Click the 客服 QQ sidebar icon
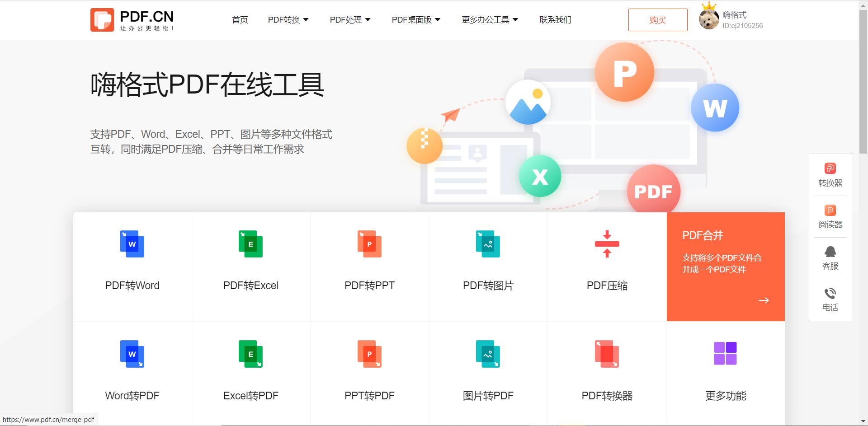Image resolution: width=868 pixels, height=426 pixels. [830, 252]
